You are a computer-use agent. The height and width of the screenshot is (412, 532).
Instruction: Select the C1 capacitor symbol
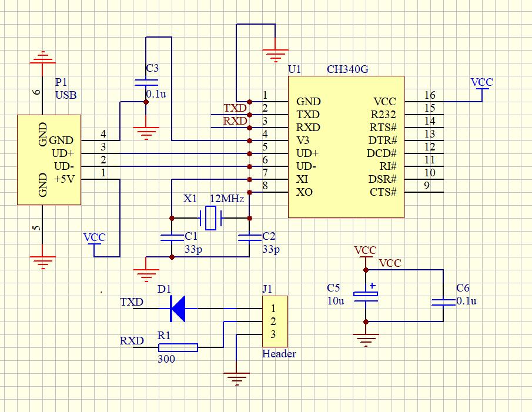[x=172, y=237]
